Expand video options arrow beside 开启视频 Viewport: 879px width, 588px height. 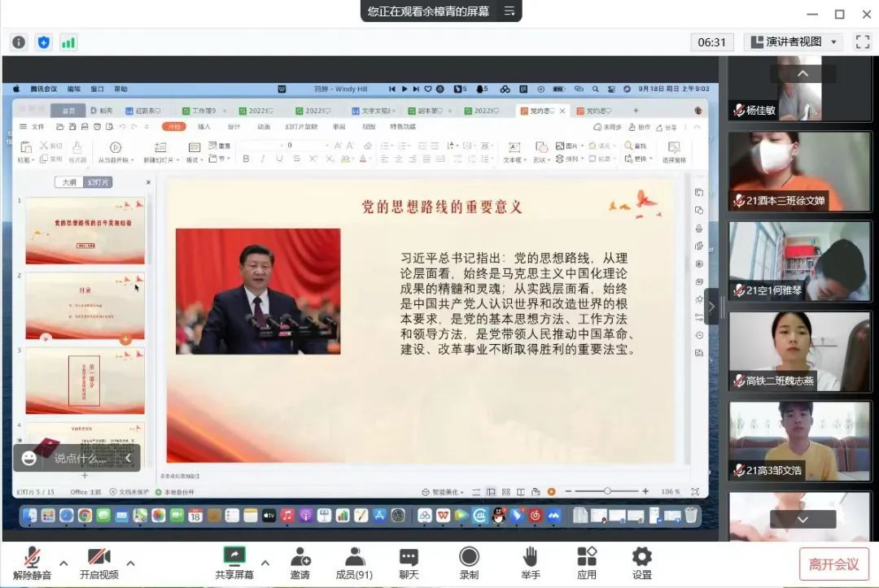130,563
